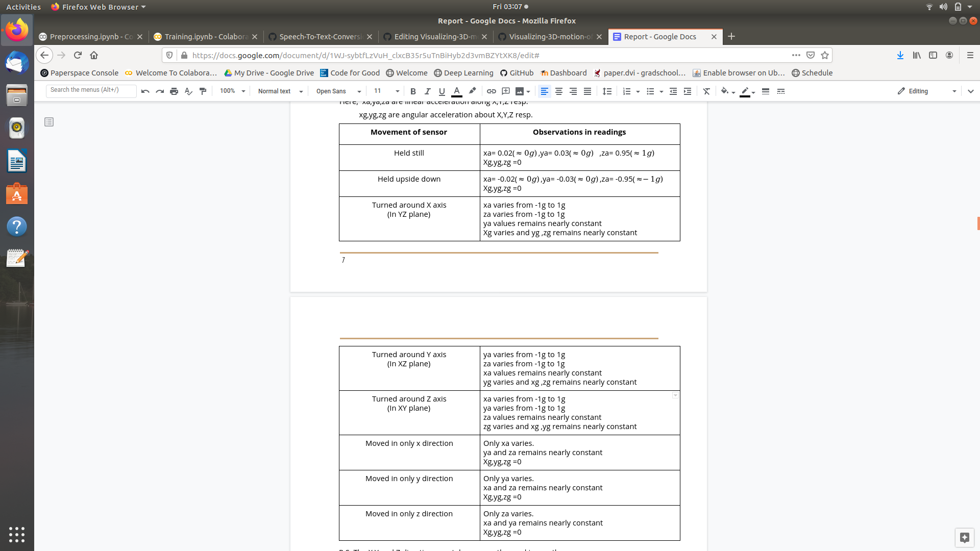
Task: Click the line spacing icon
Action: (x=607, y=91)
